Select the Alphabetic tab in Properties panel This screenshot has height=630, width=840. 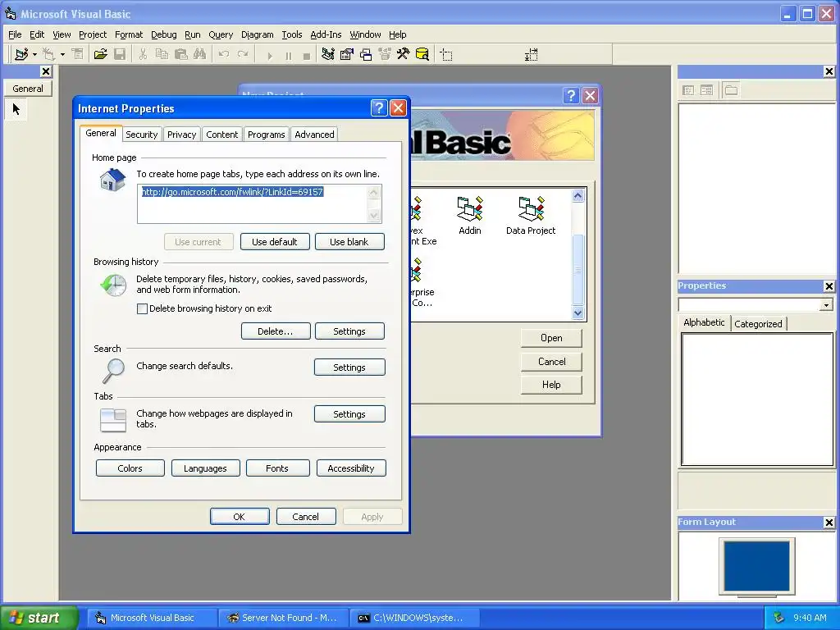coord(704,322)
